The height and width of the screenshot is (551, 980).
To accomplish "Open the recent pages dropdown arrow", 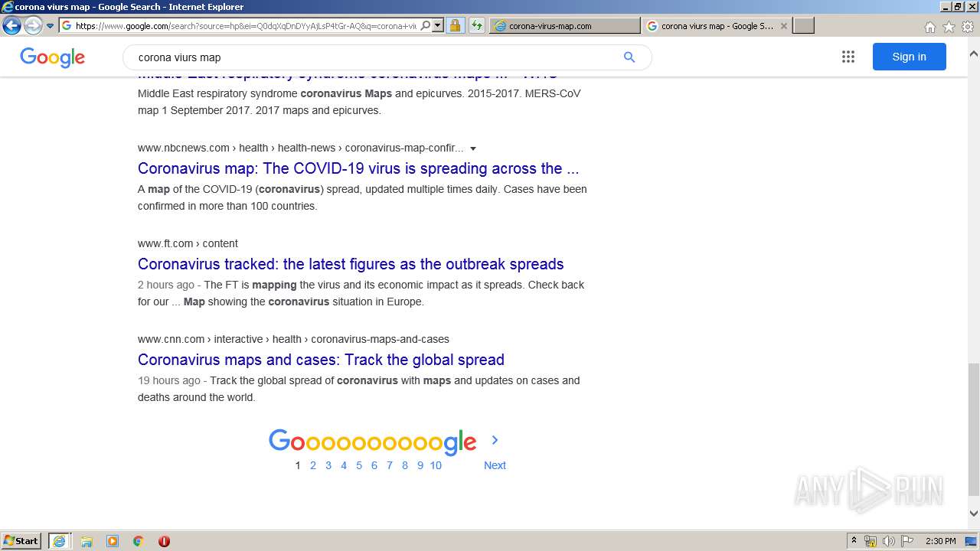I will pos(51,26).
